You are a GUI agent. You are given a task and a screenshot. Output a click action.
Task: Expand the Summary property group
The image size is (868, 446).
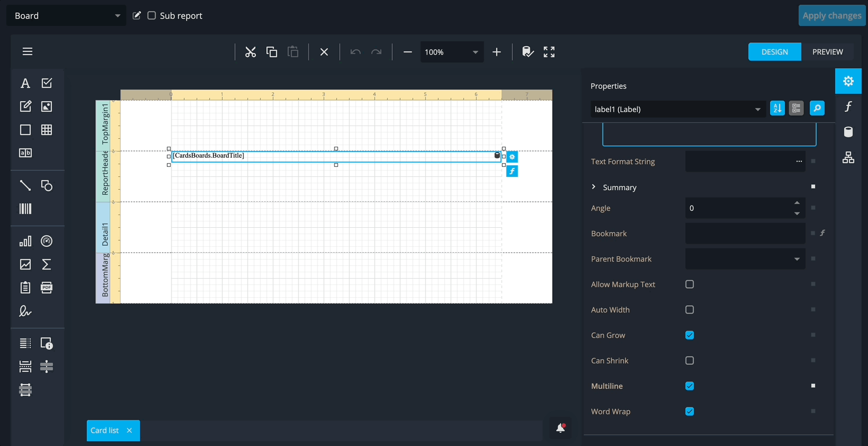594,187
